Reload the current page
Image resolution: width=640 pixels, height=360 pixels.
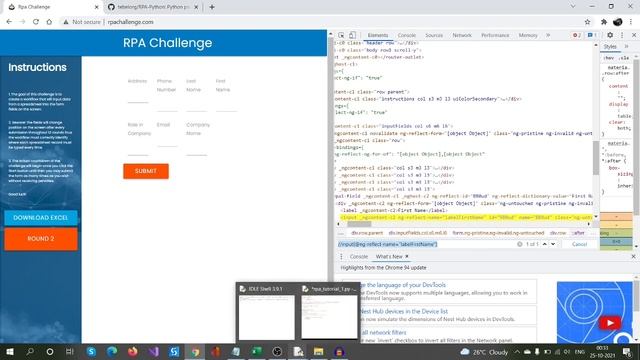click(x=36, y=22)
